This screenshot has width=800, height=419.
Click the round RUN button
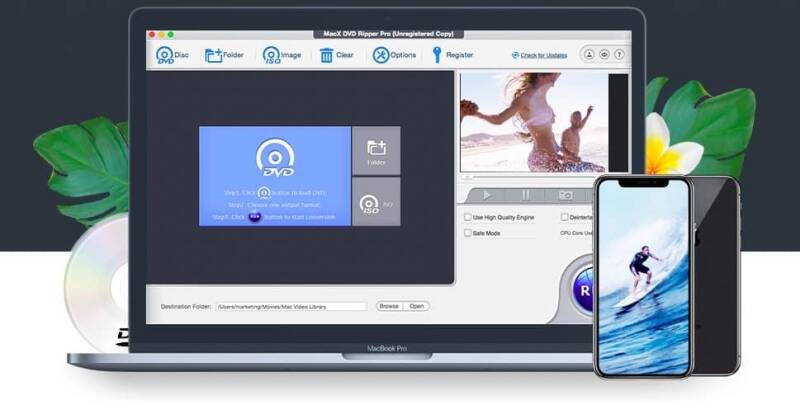tap(583, 290)
